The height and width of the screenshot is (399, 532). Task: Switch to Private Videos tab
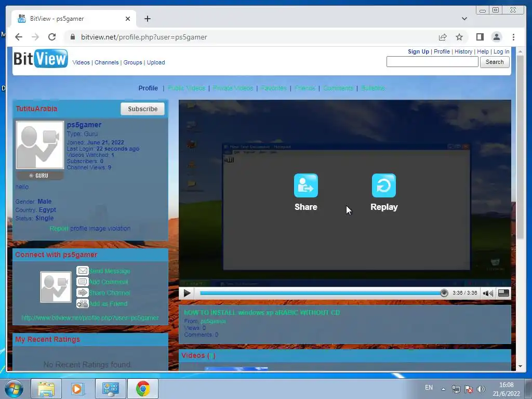pos(233,88)
